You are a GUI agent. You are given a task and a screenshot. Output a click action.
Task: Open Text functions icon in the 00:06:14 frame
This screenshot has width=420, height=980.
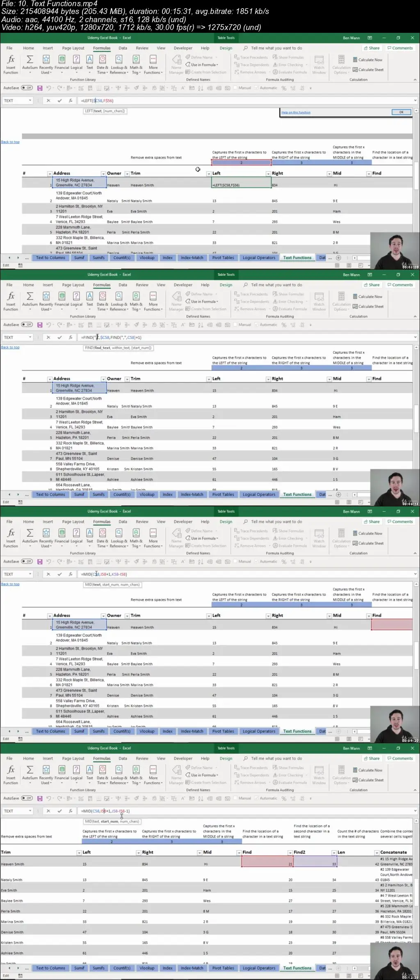click(89, 296)
